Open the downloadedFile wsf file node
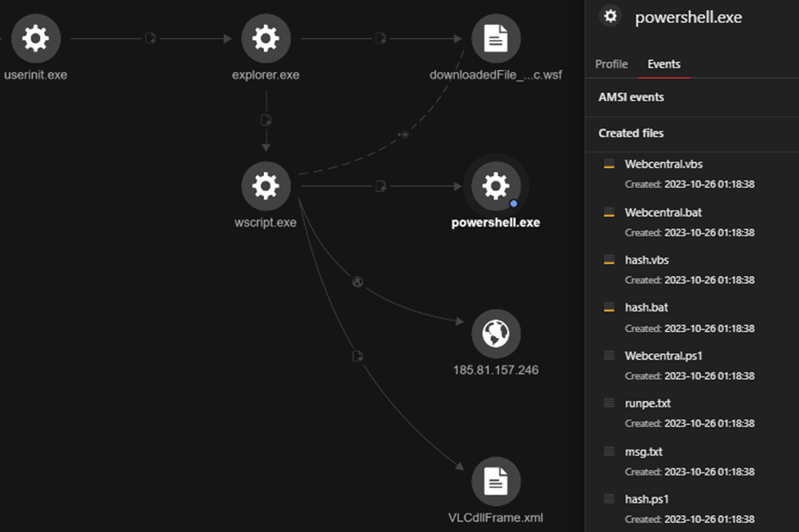 coord(495,39)
